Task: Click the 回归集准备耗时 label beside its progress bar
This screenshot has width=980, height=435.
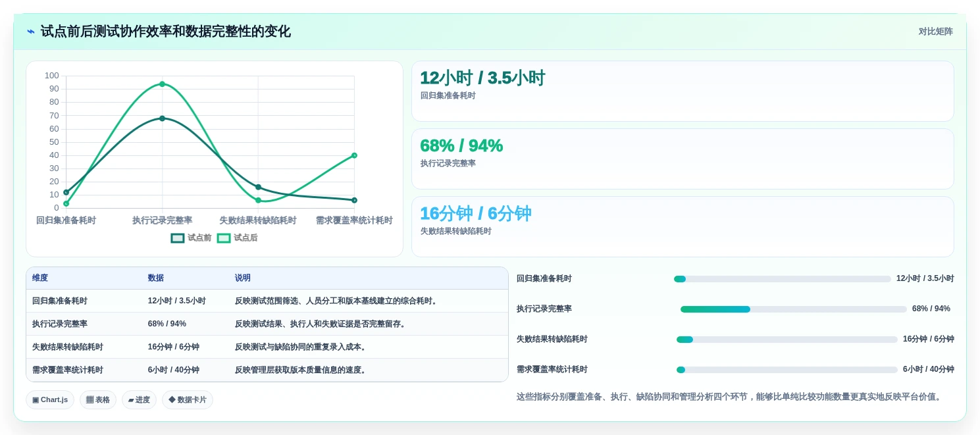Action: coord(544,279)
